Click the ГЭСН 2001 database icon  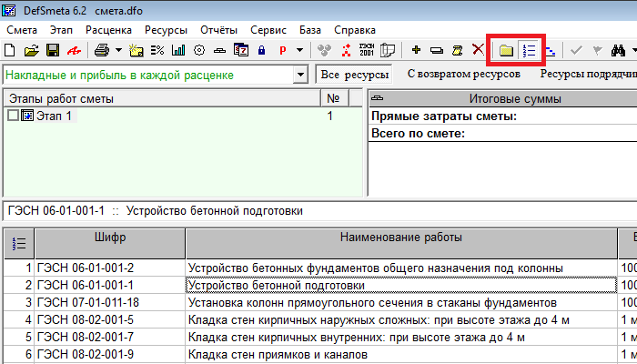tap(368, 48)
